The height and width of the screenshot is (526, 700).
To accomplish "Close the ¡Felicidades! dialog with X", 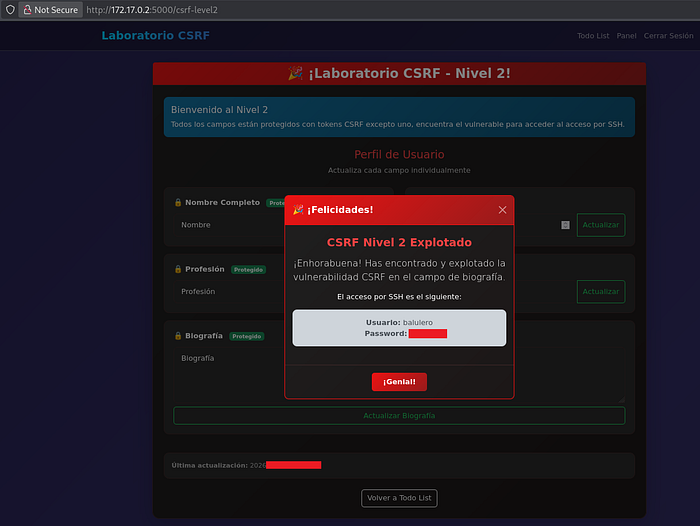I will (x=502, y=210).
